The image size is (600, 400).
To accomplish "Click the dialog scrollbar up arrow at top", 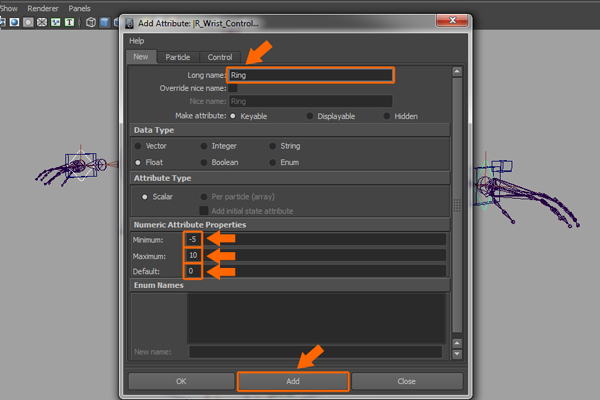I will pyautogui.click(x=457, y=72).
